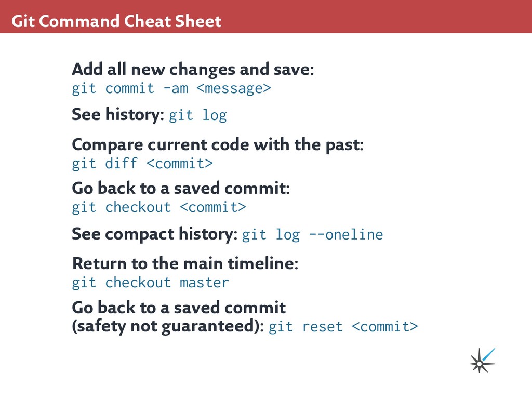Click the 'git diff <commit>' command
Screen dimensions: 532x399
pos(142,164)
